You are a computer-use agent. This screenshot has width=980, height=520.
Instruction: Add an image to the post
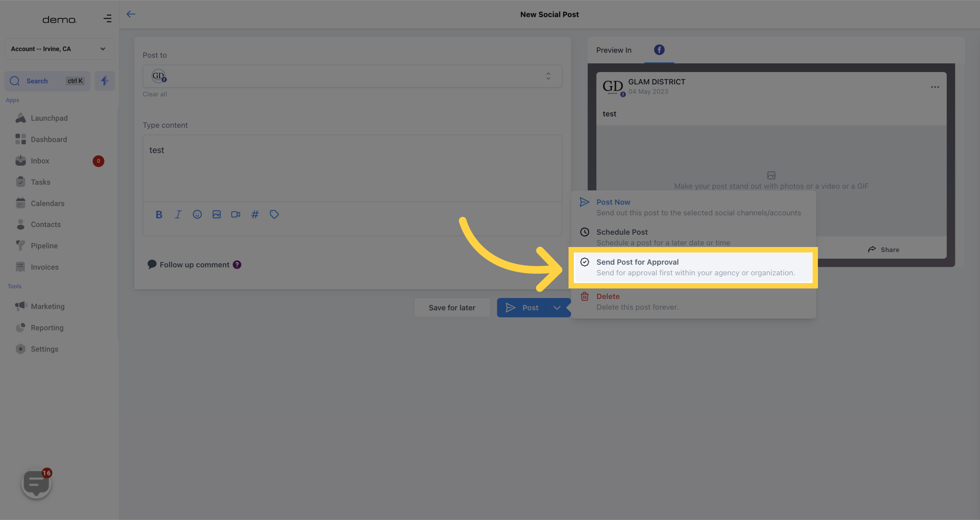tap(216, 215)
